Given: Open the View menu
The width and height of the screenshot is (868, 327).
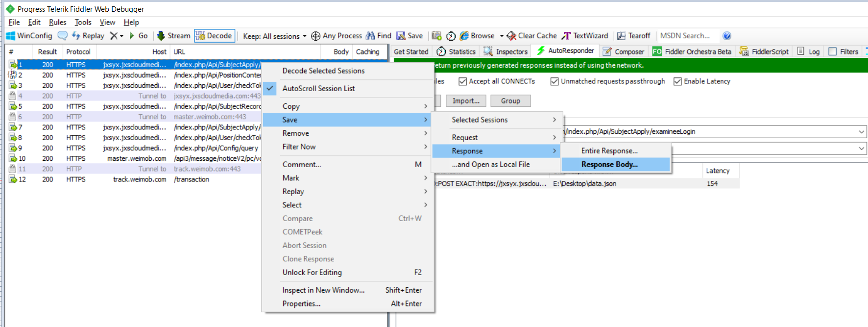Looking at the screenshot, I should click(x=107, y=22).
